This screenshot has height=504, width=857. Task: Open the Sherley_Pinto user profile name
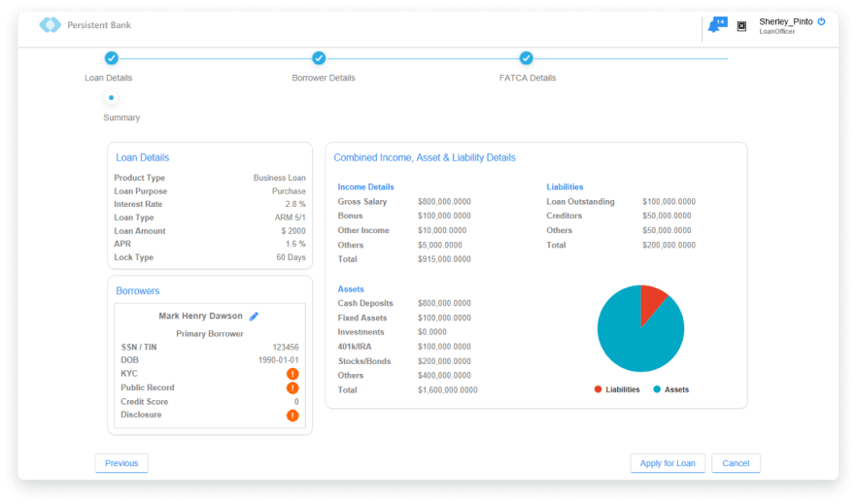[785, 21]
